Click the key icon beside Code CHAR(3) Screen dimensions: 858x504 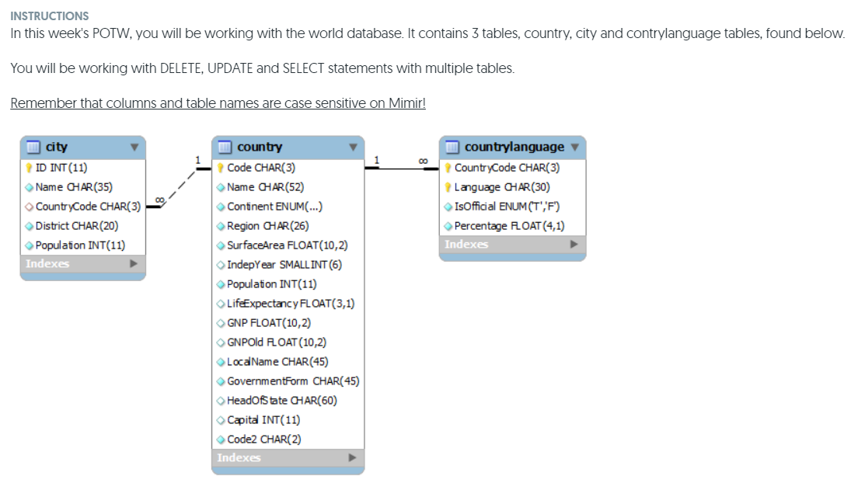click(221, 168)
